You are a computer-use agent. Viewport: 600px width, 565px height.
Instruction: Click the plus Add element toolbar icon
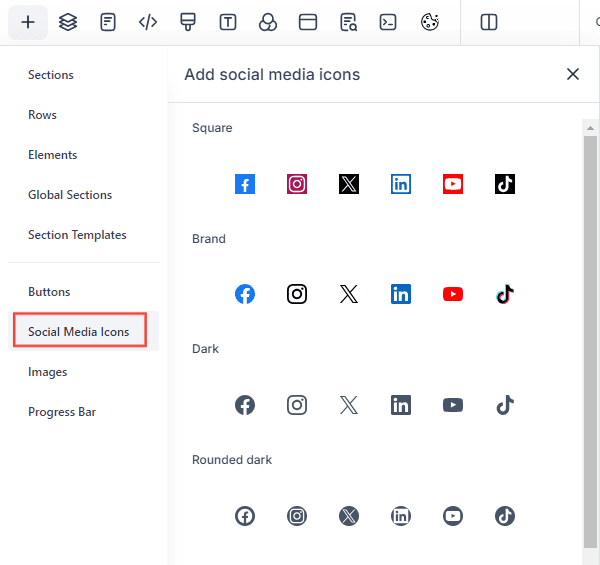coord(28,22)
